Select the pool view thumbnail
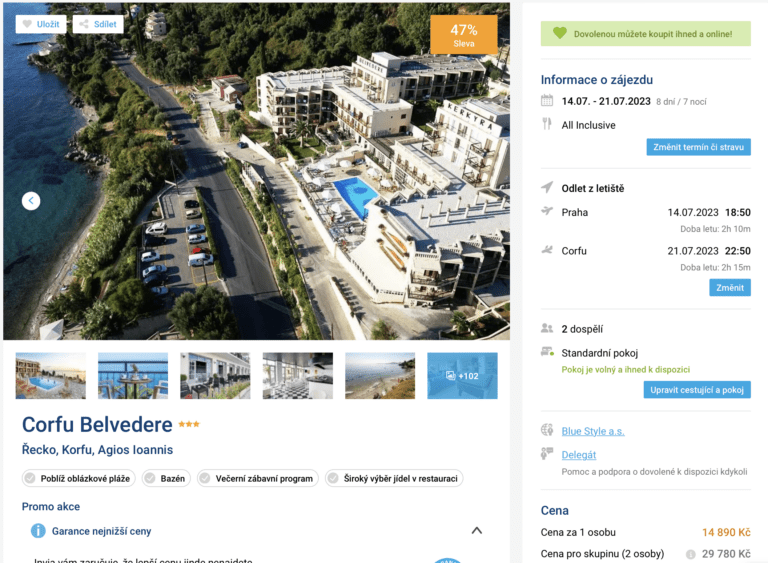Image resolution: width=768 pixels, height=563 pixels. click(x=50, y=376)
